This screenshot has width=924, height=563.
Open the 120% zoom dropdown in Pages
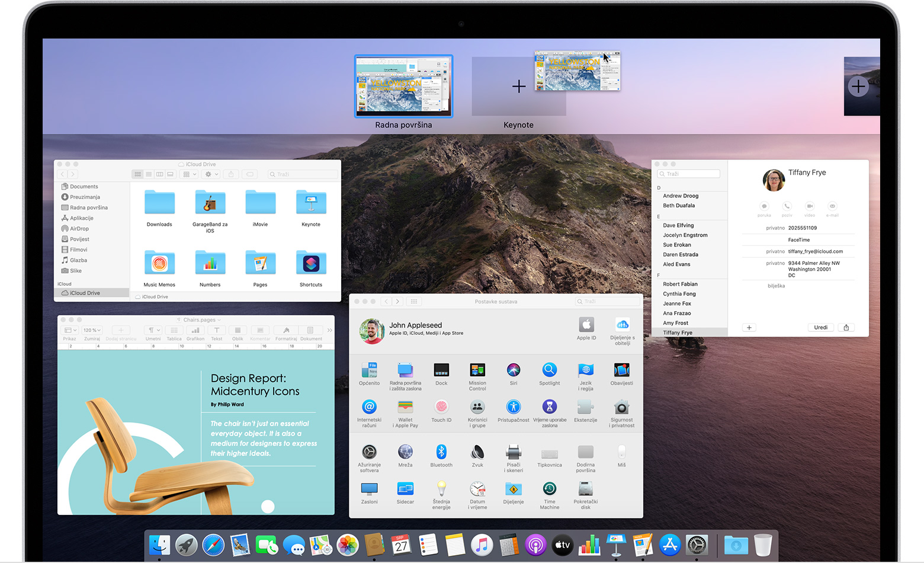pos(92,330)
